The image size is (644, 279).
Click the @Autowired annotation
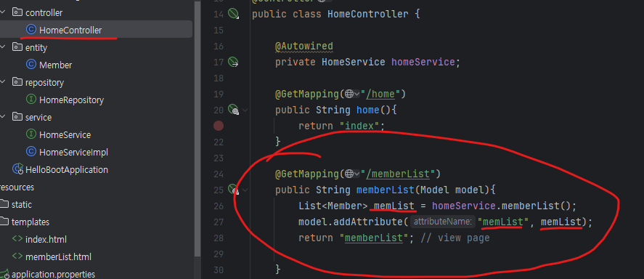click(x=304, y=46)
